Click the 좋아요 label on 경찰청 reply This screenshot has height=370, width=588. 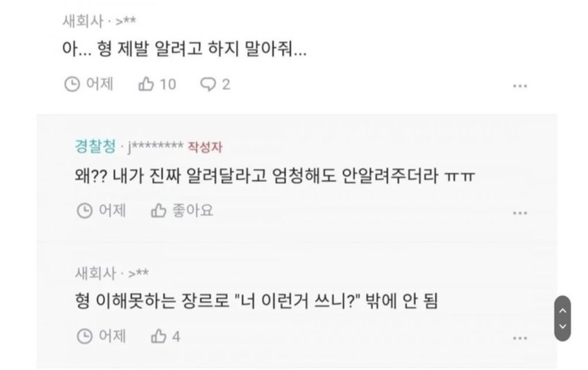[x=193, y=211]
